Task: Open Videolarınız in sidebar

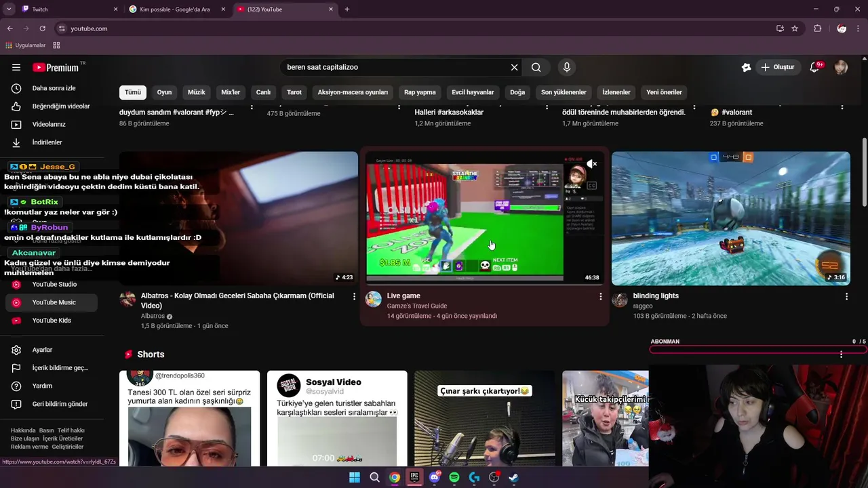Action: click(x=52, y=124)
